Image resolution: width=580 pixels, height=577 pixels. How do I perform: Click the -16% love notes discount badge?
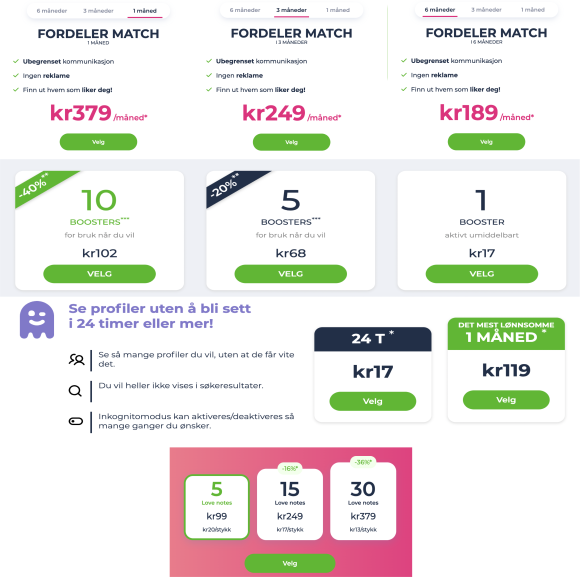point(290,468)
